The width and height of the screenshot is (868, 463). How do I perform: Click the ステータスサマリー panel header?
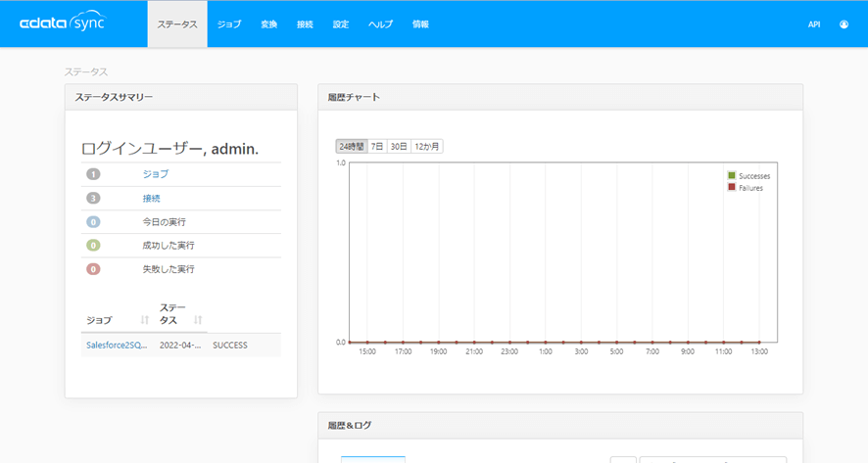[181, 97]
